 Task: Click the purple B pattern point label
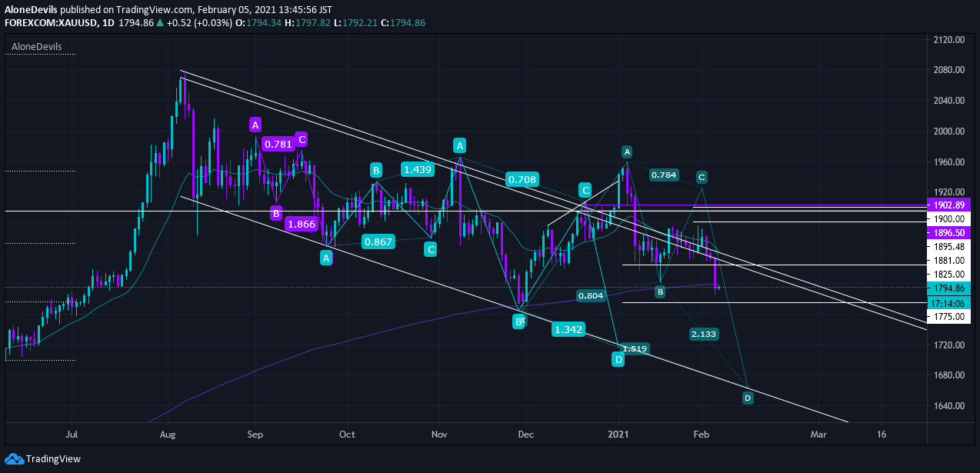pos(275,212)
